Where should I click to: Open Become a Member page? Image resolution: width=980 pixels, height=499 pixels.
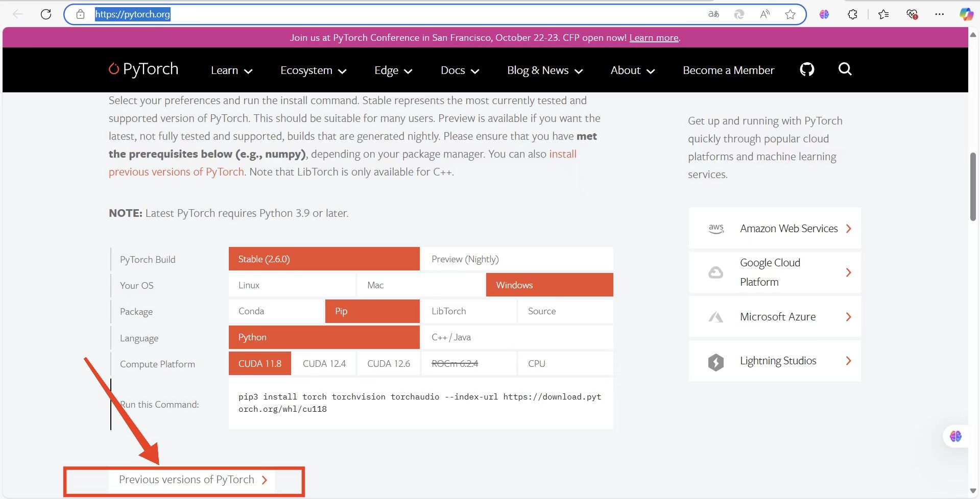(x=728, y=70)
